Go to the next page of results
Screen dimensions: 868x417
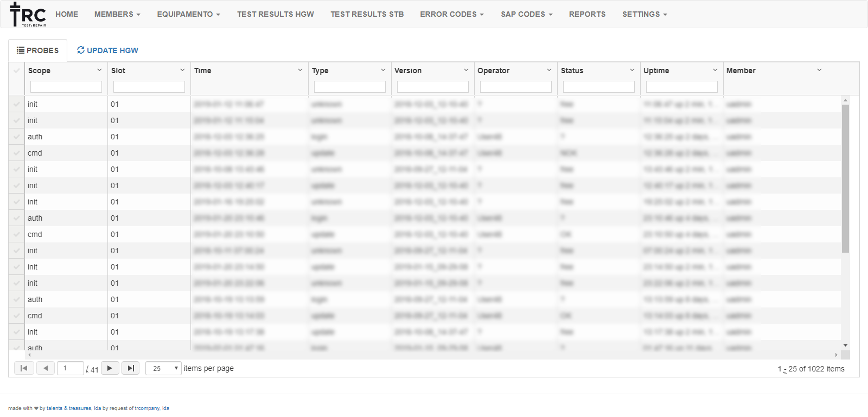(110, 368)
